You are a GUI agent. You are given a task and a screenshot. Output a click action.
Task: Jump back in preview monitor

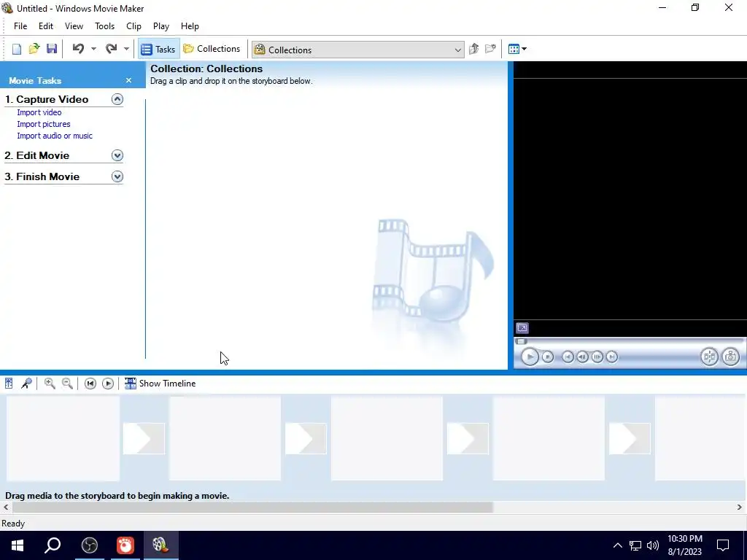click(x=568, y=357)
